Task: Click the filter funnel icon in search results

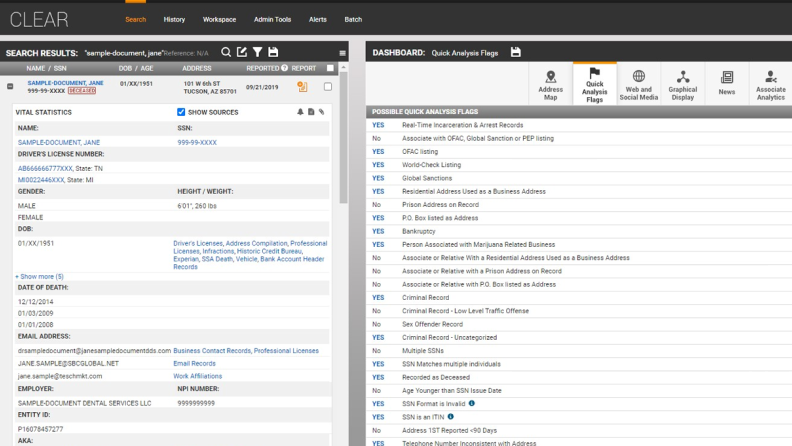Action: coord(257,52)
